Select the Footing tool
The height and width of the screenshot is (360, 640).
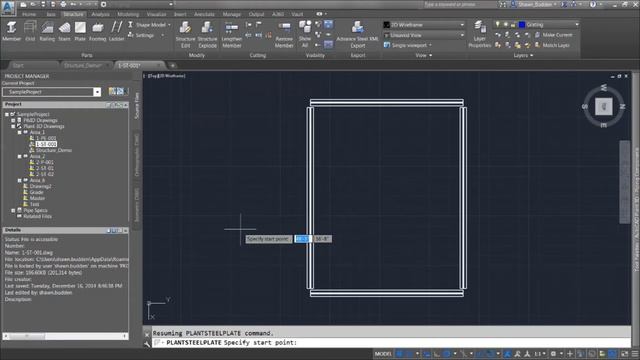click(98, 31)
